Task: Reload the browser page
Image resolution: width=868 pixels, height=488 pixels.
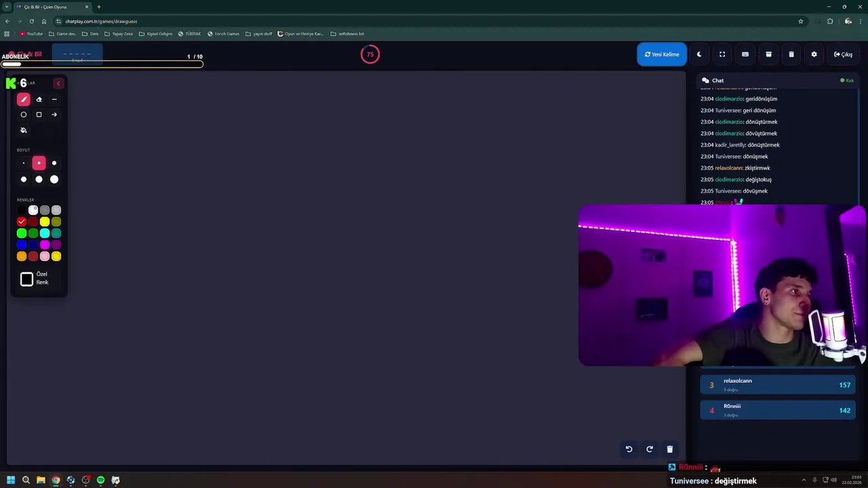Action: [x=31, y=21]
